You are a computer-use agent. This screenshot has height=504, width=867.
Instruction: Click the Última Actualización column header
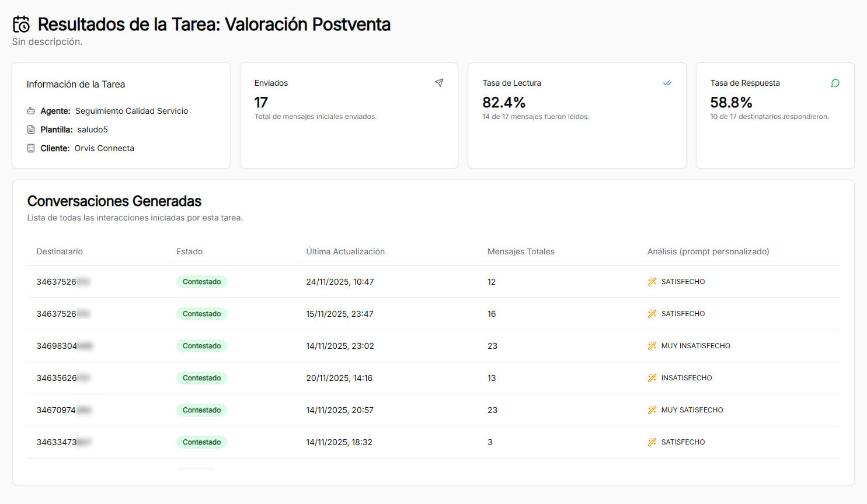click(x=345, y=251)
